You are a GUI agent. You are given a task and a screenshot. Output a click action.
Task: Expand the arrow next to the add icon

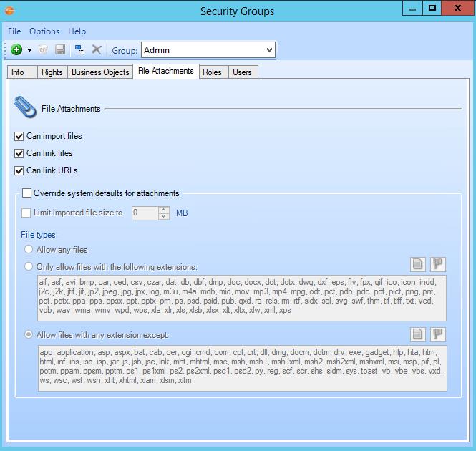[x=29, y=51]
